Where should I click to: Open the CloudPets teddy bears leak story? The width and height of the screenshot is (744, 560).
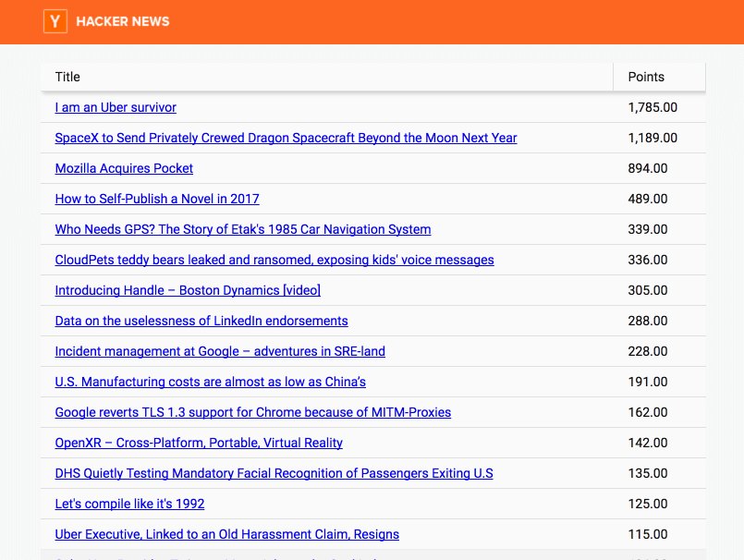[x=274, y=260]
